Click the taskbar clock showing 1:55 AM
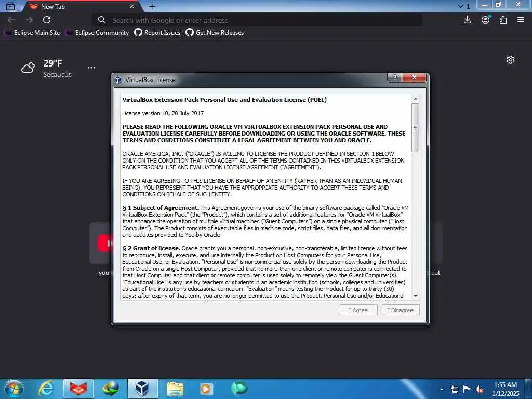This screenshot has height=399, width=532. [506, 389]
